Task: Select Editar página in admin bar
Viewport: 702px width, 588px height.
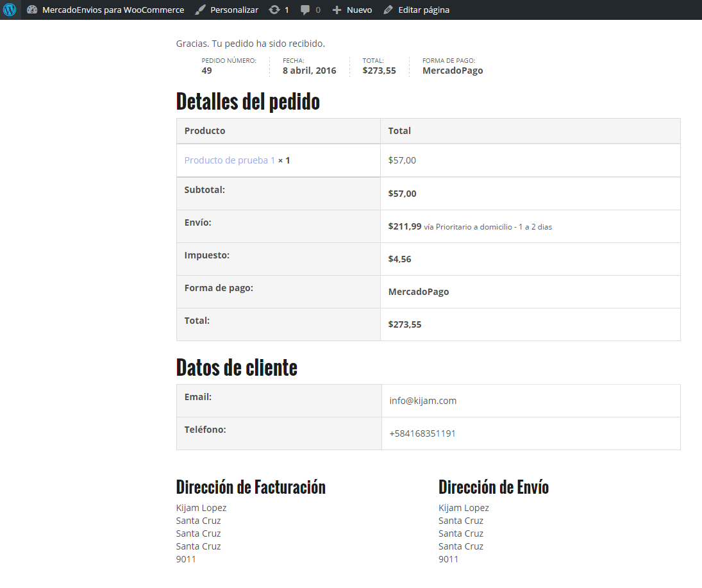Action: 424,10
